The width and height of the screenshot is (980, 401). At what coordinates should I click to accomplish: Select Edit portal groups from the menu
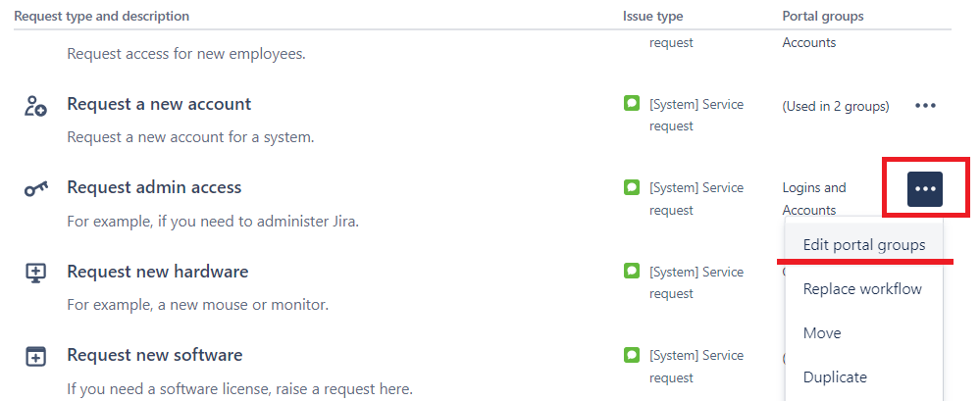tap(863, 245)
